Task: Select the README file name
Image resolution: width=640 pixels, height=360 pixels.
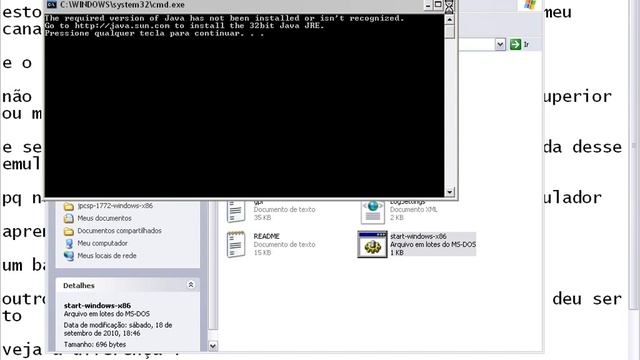Action: coord(267,236)
